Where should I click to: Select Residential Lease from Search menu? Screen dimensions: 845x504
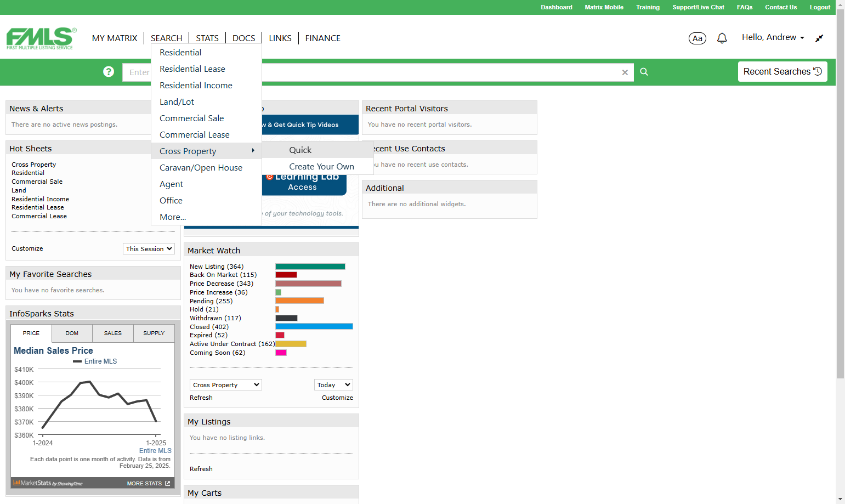pos(206,69)
